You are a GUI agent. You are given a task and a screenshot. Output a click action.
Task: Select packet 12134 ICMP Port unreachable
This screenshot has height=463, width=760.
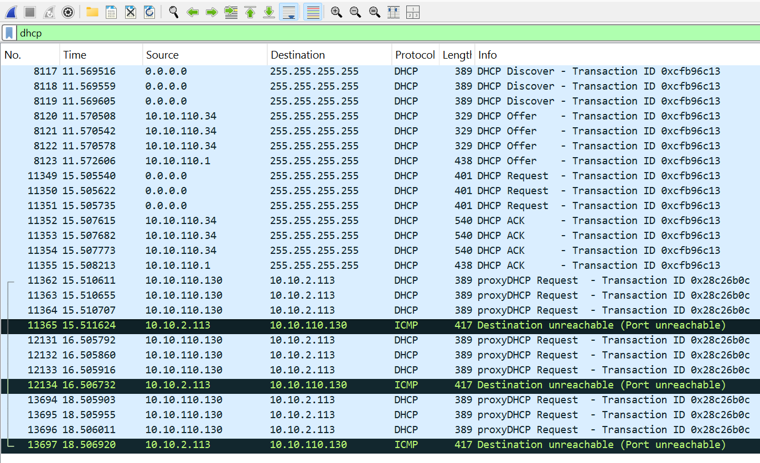pyautogui.click(x=380, y=385)
